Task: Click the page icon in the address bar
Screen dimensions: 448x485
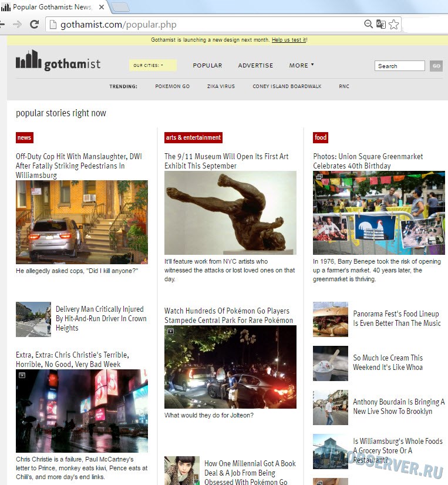Action: (53, 25)
